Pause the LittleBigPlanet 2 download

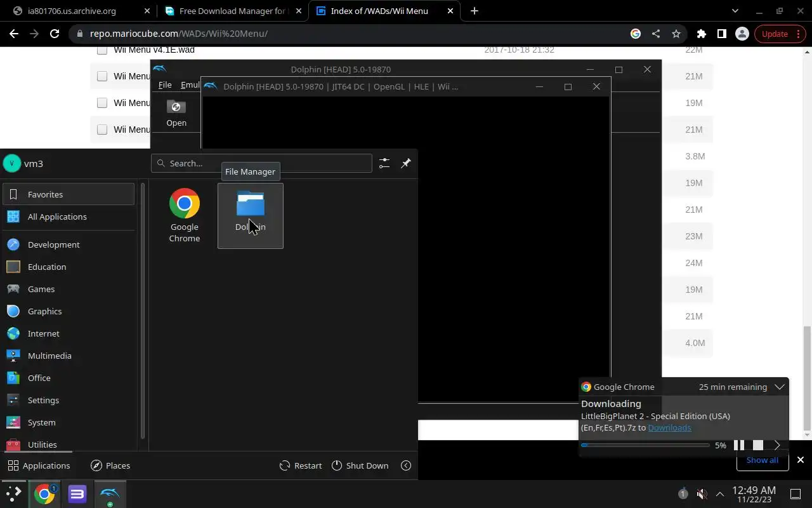click(739, 445)
